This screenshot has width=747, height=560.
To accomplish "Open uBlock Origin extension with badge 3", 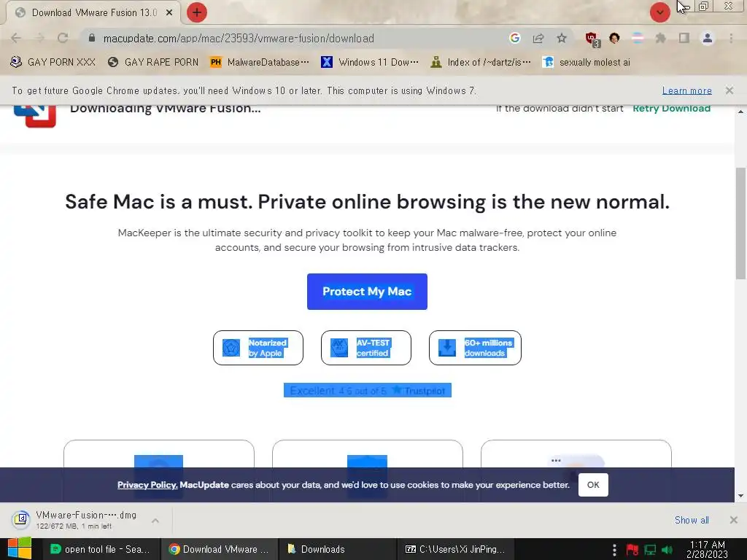I will coord(592,39).
